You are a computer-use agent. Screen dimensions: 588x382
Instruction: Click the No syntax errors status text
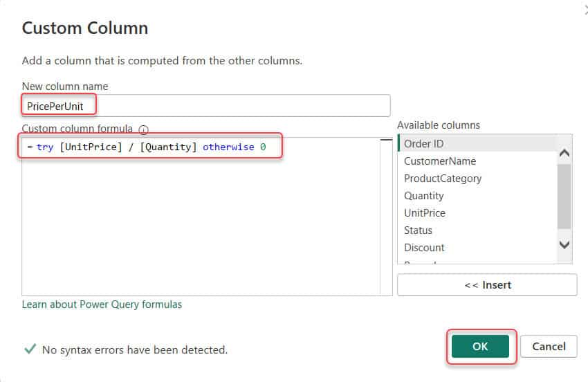pos(135,349)
